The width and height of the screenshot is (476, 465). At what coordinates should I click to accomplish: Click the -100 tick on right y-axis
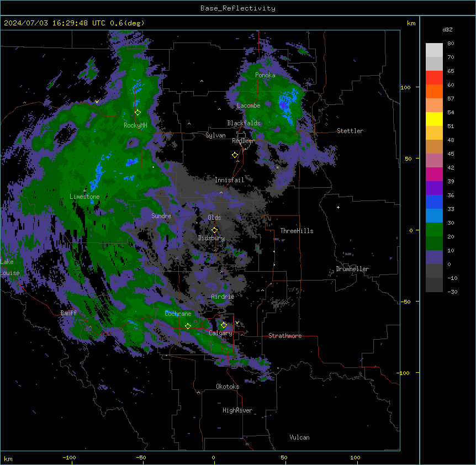click(403, 373)
